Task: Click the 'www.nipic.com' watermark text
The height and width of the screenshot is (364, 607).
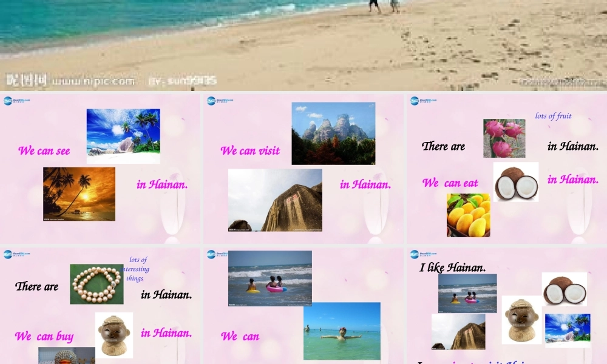Action: click(x=93, y=81)
